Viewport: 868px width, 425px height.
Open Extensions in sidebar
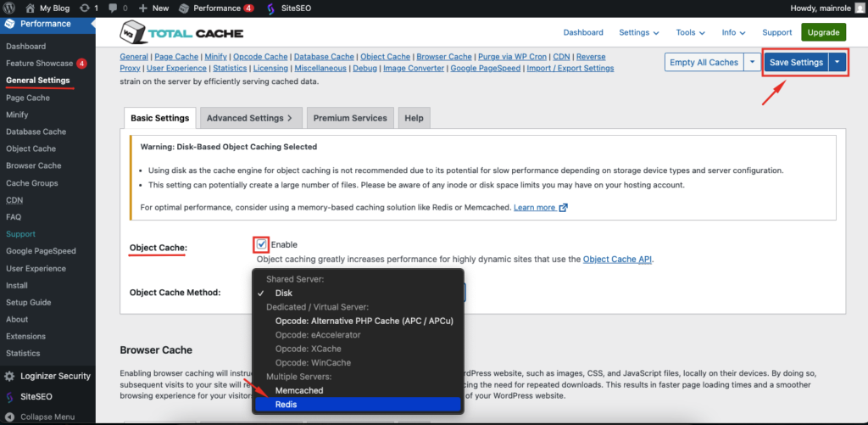[25, 336]
